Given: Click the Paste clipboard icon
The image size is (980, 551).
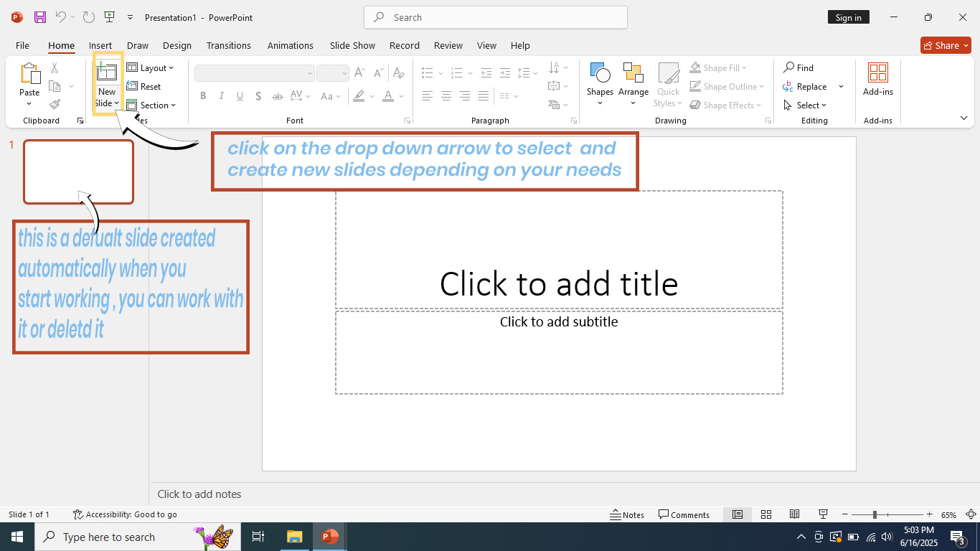Looking at the screenshot, I should tap(29, 74).
